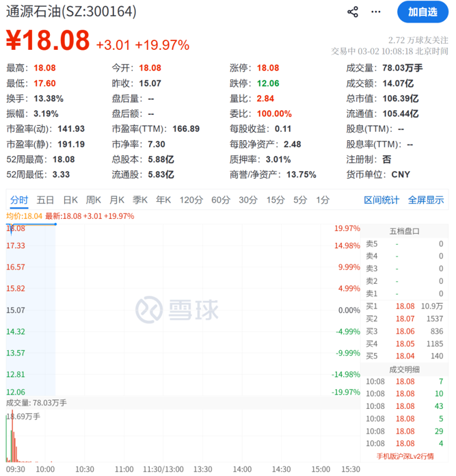Click the 10:00 marker on the time axis

pyautogui.click(x=45, y=470)
